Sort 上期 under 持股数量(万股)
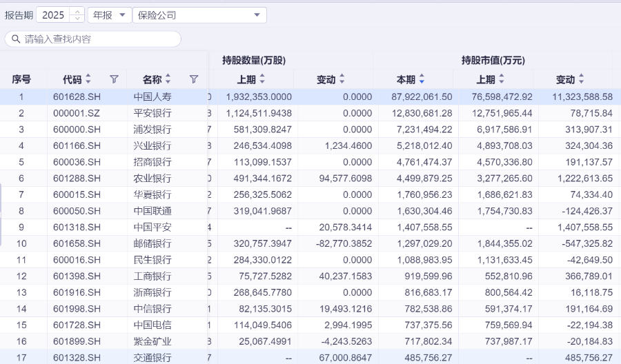Viewport: 621px width, 364px height. point(262,79)
